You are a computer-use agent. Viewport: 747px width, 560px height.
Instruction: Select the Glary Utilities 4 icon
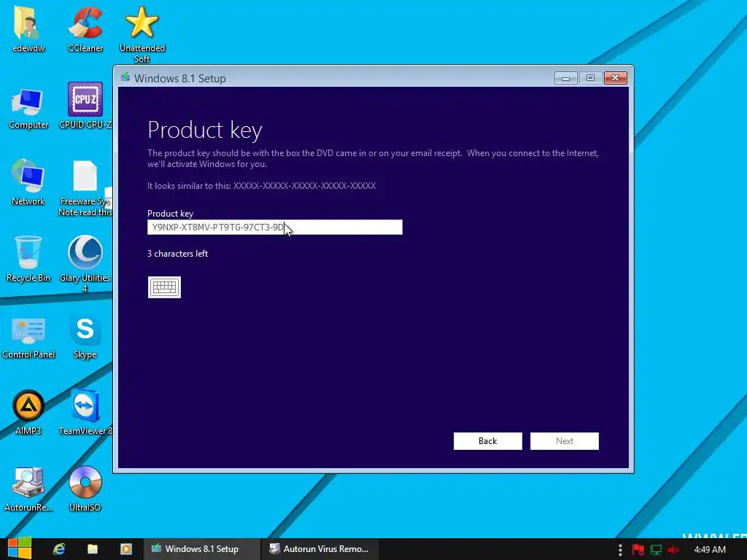(x=85, y=263)
